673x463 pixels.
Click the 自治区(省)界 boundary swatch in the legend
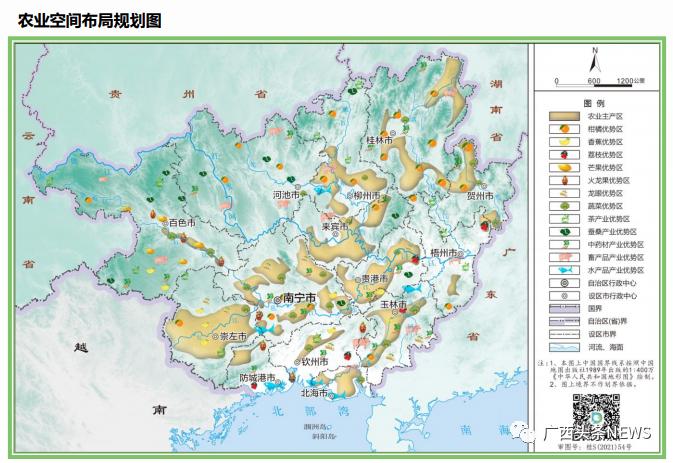(x=564, y=321)
